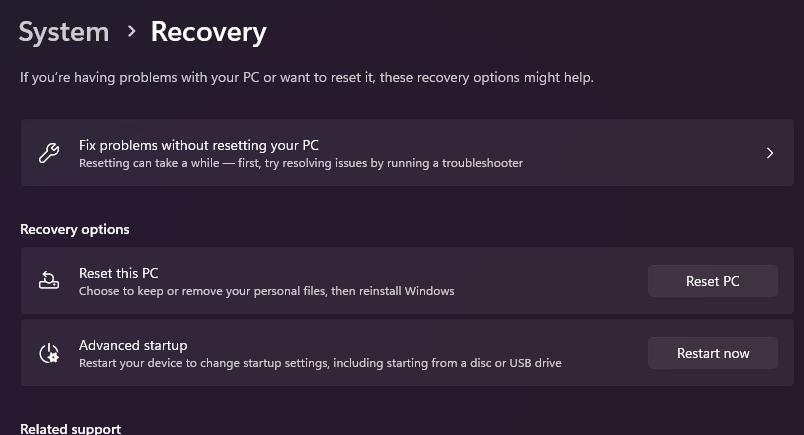The width and height of the screenshot is (804, 435).
Task: Click empty space in the Advanced startup row
Action: [x=600, y=353]
